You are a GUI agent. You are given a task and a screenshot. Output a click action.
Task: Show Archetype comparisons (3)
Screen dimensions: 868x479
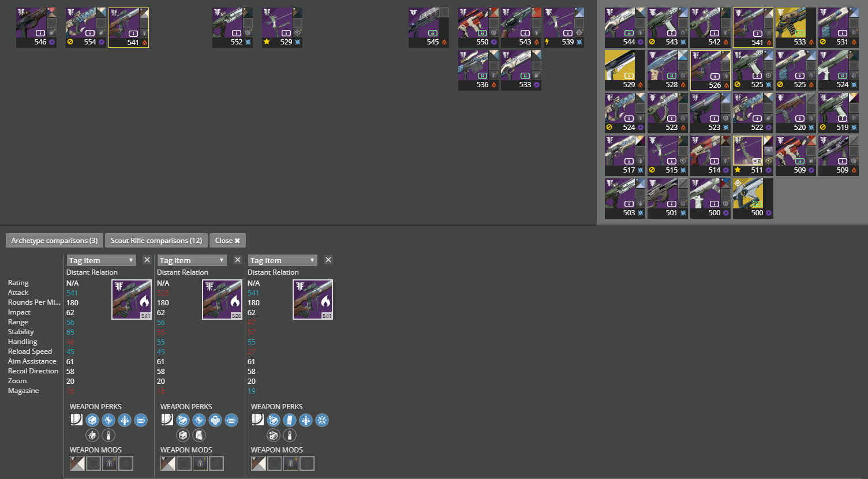[54, 241]
